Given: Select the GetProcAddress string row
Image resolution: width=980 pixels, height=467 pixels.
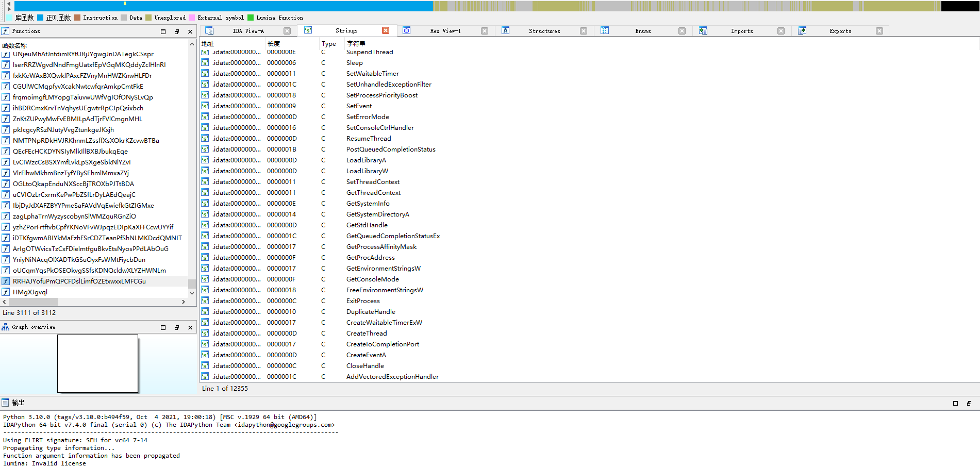Looking at the screenshot, I should tap(370, 258).
